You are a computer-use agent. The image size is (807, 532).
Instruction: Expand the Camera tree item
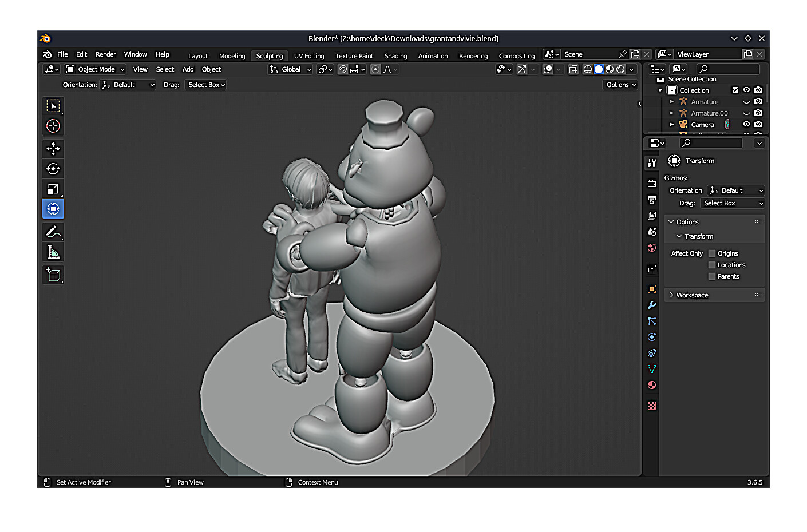pyautogui.click(x=672, y=124)
